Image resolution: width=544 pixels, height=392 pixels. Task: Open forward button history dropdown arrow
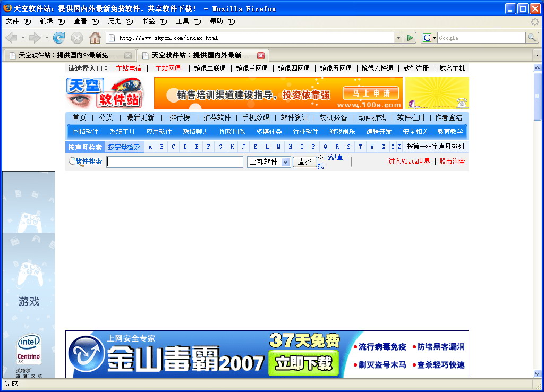pyautogui.click(x=47, y=38)
